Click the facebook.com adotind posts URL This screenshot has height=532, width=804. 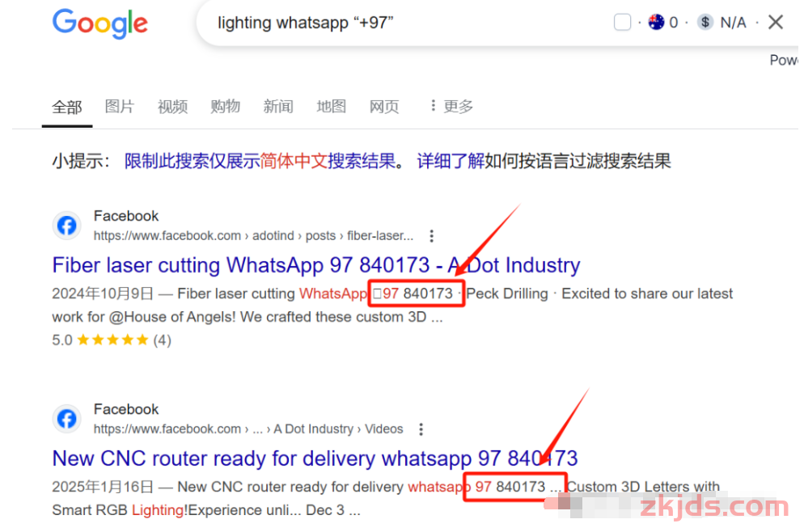click(253, 236)
